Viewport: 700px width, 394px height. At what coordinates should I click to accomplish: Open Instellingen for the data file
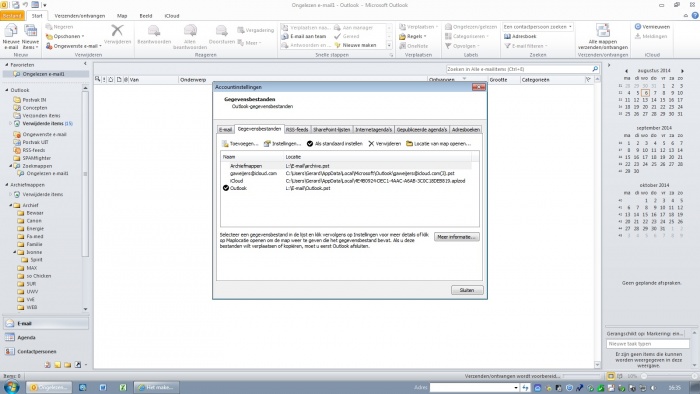pyautogui.click(x=282, y=144)
